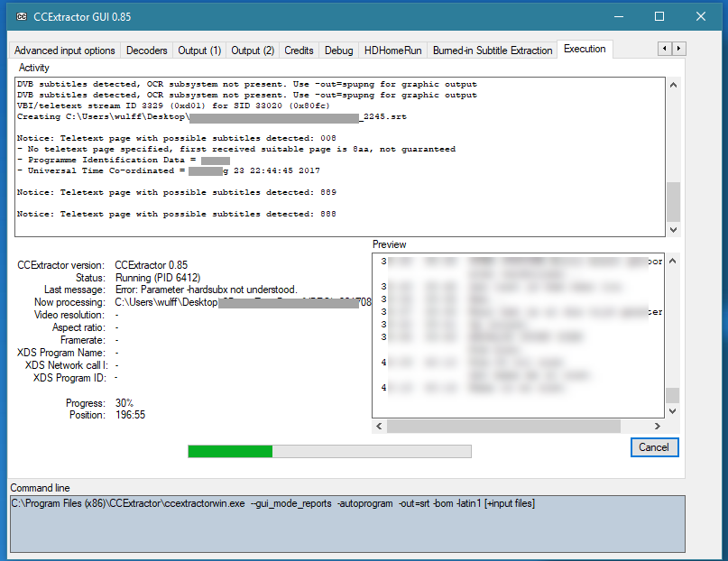Click the CCExtractor title bar CC icon
Screen dimensions: 728x561
coord(22,17)
